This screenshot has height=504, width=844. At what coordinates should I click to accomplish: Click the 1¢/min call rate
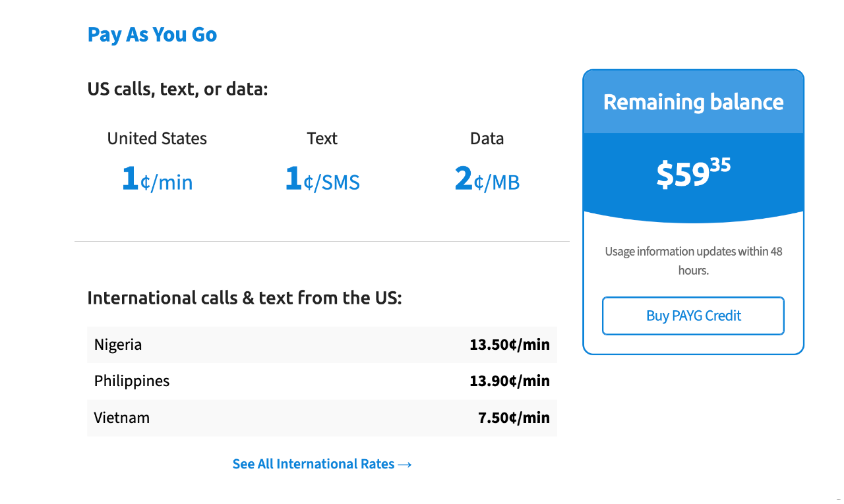pyautogui.click(x=157, y=179)
